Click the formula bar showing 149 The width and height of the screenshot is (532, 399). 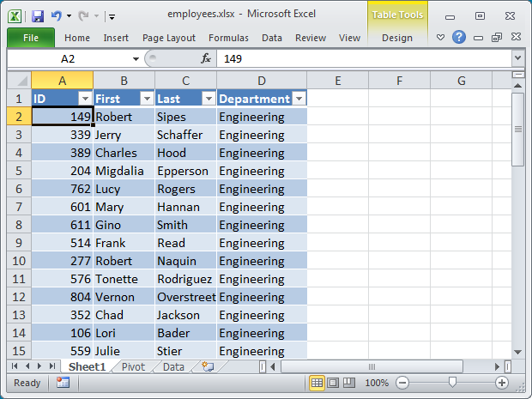[364, 59]
